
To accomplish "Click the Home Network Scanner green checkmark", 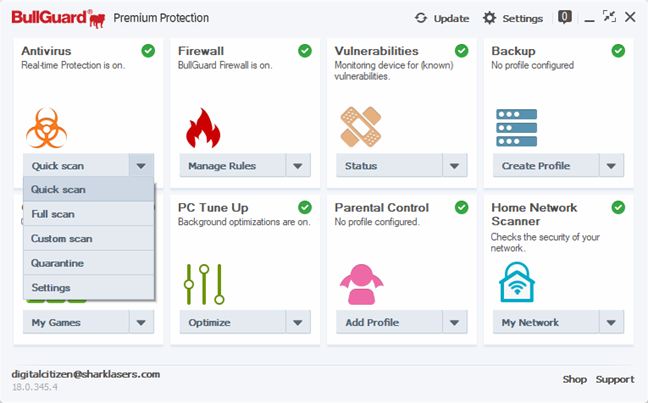I will (x=618, y=207).
